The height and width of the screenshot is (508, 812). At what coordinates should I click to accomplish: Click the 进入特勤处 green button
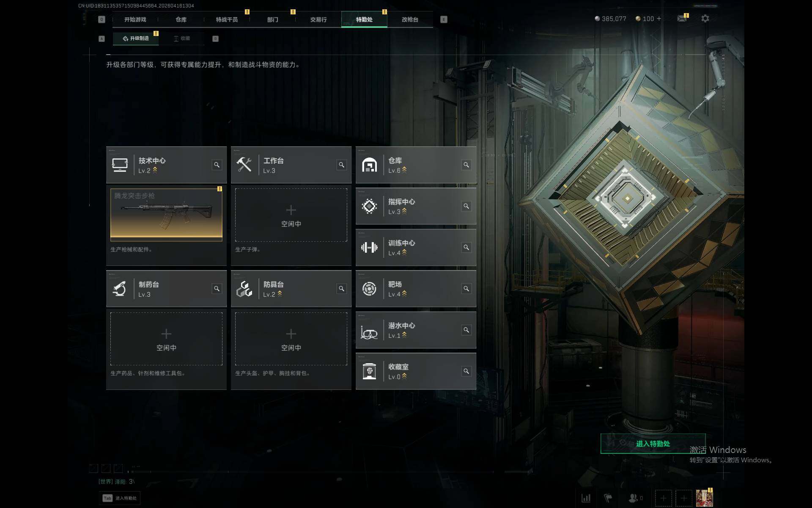653,444
